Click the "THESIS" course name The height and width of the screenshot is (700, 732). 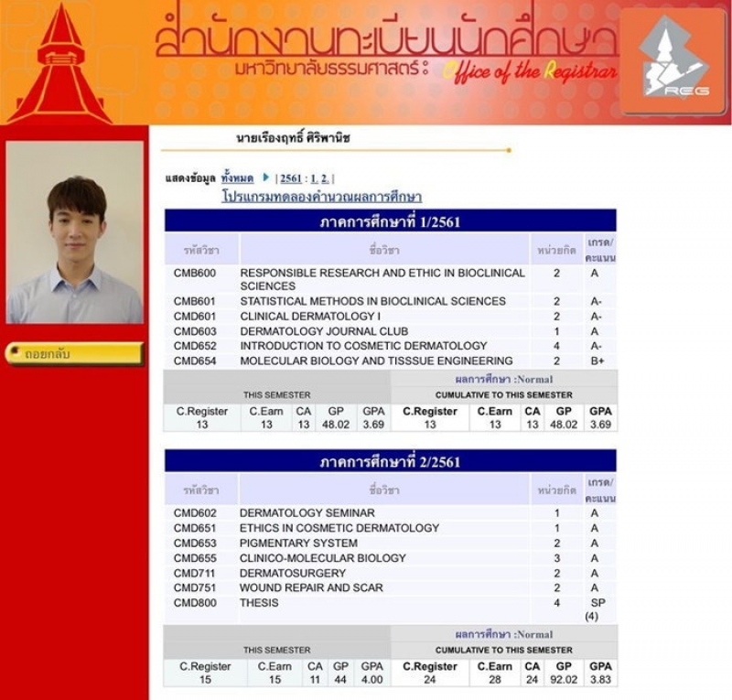[x=259, y=603]
